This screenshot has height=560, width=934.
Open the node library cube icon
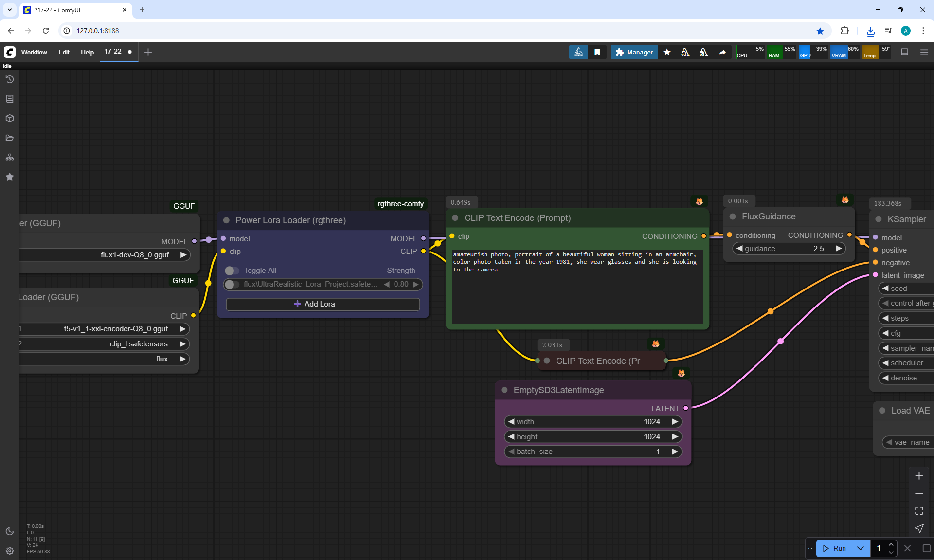(x=10, y=118)
